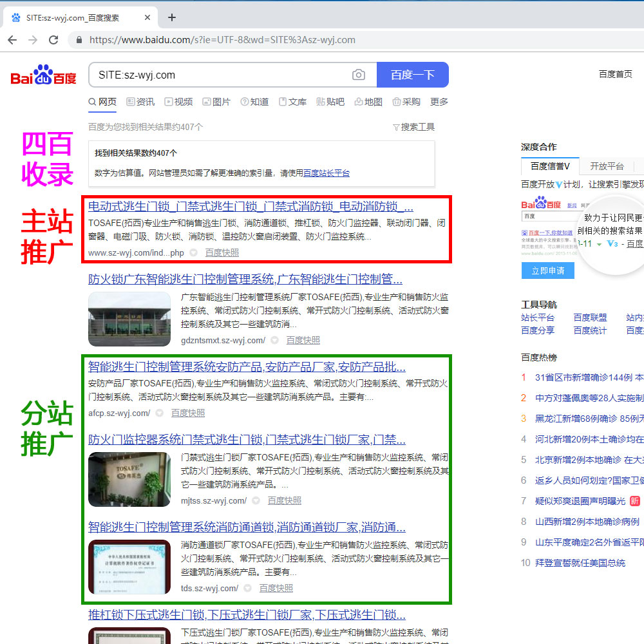Open 百度快照 for mjtss.sz-wyj.com
644x644 pixels.
284,500
